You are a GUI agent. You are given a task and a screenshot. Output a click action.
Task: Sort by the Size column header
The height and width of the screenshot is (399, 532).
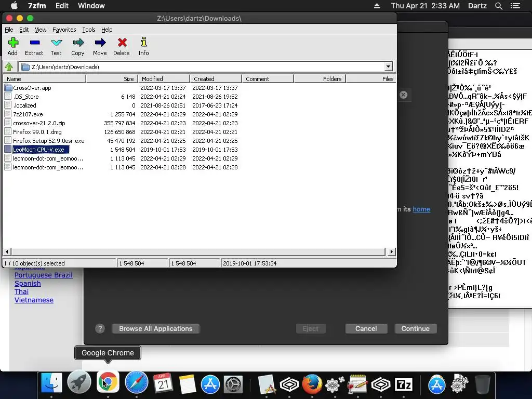coord(112,79)
